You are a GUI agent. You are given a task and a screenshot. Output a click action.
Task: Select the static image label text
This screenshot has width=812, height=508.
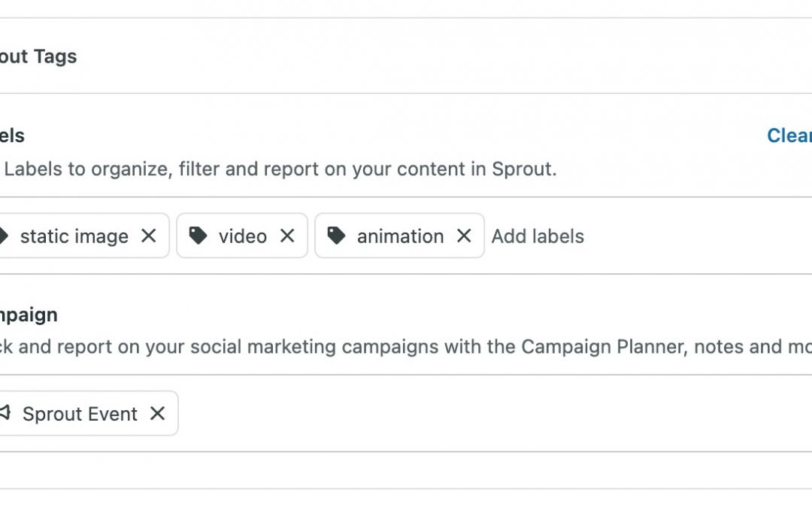pyautogui.click(x=74, y=236)
